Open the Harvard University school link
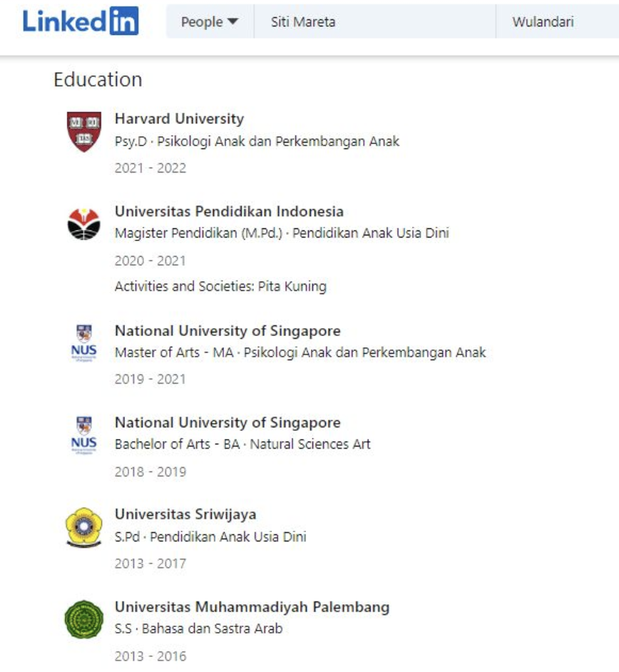The height and width of the screenshot is (672, 619). (x=179, y=118)
